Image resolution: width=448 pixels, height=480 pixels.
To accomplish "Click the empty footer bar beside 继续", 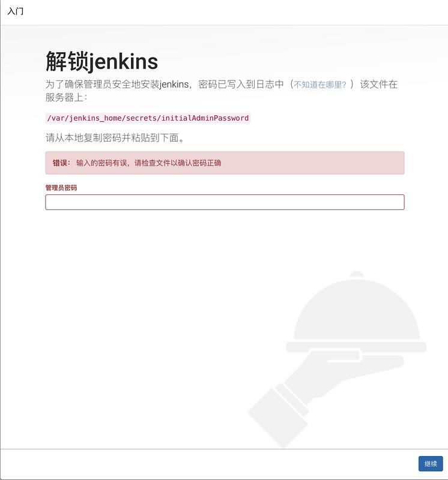I will pyautogui.click(x=208, y=463).
